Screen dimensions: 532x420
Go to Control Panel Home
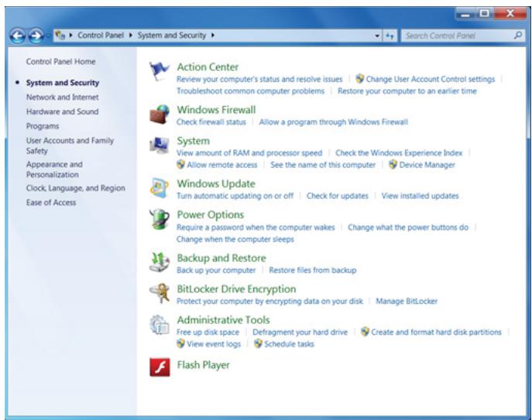[60, 61]
